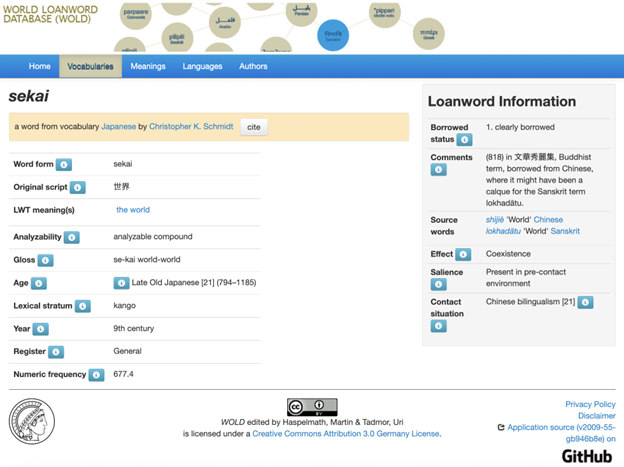Click the info icon under Salience
This screenshot has width=624, height=467.
click(439, 285)
